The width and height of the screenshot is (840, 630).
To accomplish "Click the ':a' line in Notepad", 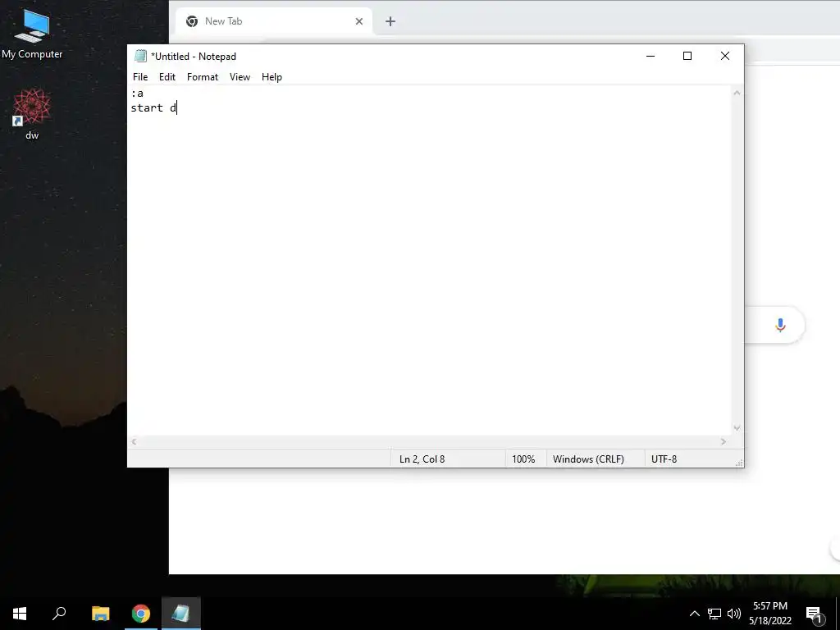I will click(x=137, y=94).
